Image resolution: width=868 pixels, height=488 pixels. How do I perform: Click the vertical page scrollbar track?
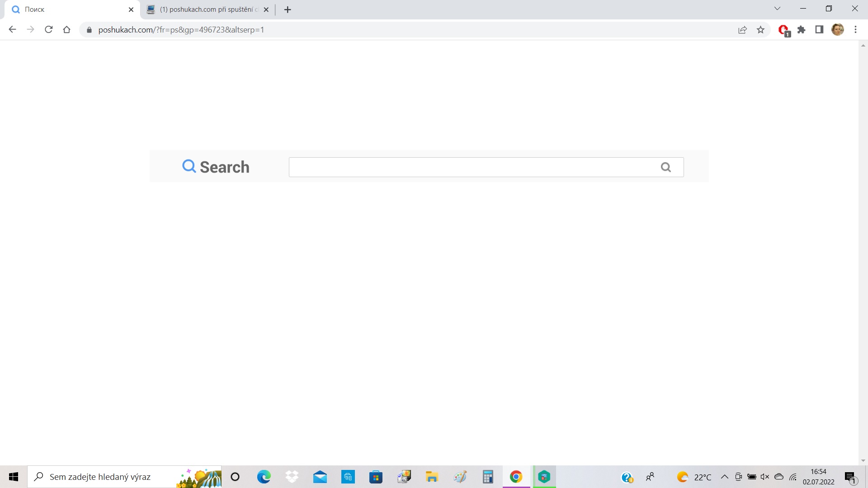point(863,253)
